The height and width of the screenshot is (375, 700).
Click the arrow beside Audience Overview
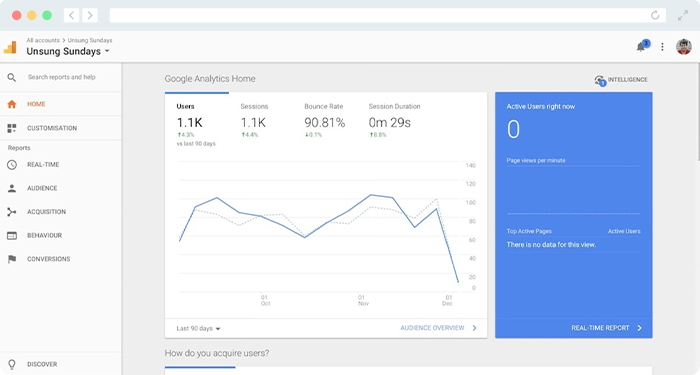474,328
